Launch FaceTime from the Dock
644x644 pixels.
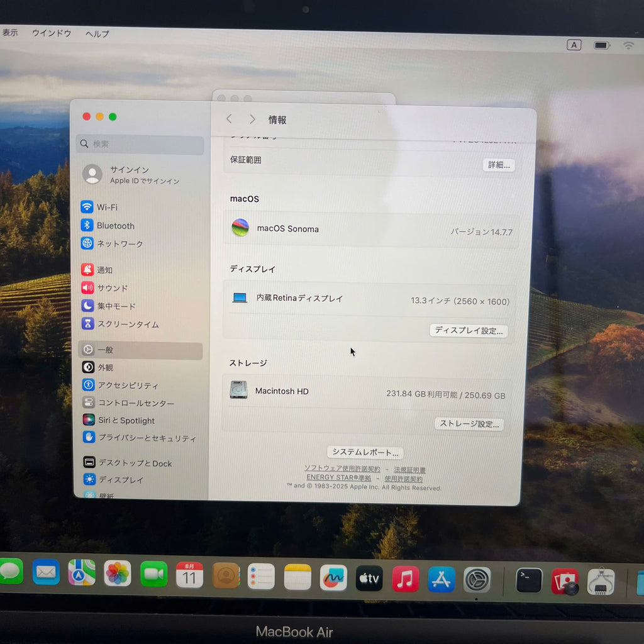tap(153, 574)
